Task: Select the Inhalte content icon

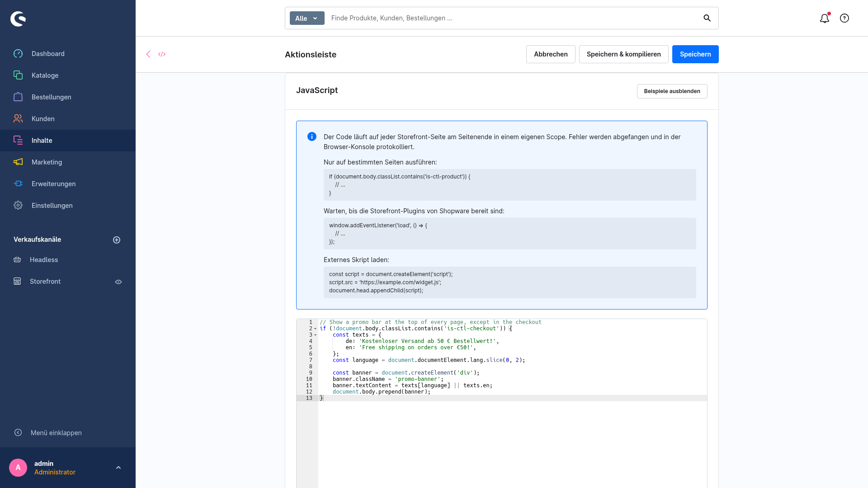Action: click(18, 141)
